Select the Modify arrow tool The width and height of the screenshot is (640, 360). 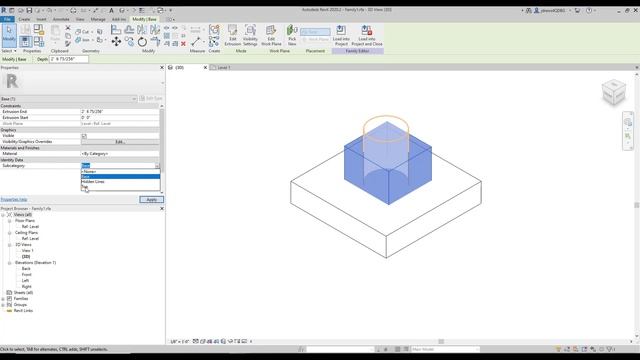(9, 35)
